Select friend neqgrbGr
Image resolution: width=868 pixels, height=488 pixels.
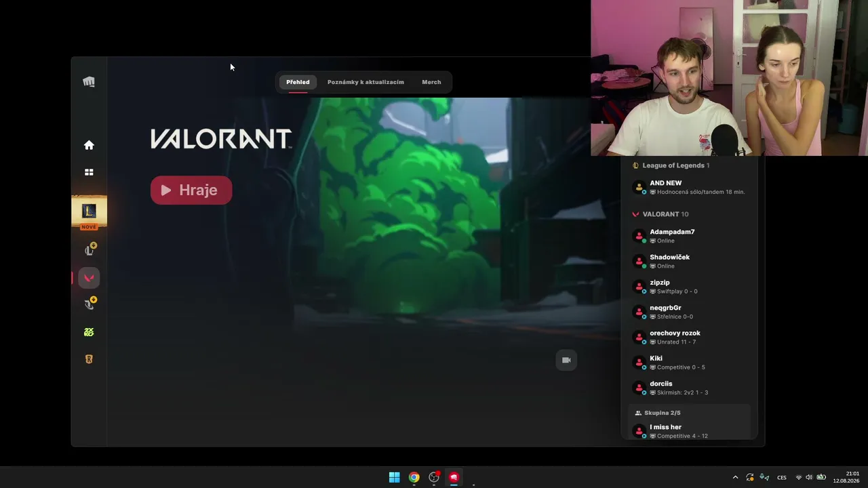[689, 312]
